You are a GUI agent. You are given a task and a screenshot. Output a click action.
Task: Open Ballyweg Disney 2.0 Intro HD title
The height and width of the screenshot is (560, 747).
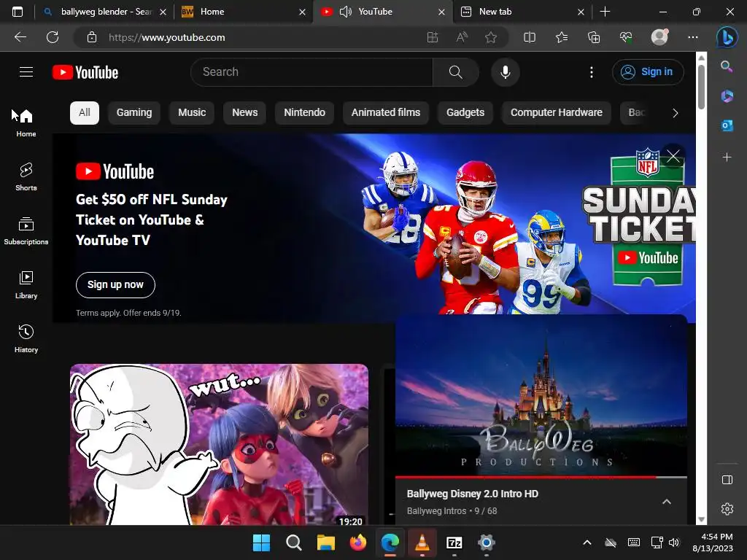click(472, 494)
